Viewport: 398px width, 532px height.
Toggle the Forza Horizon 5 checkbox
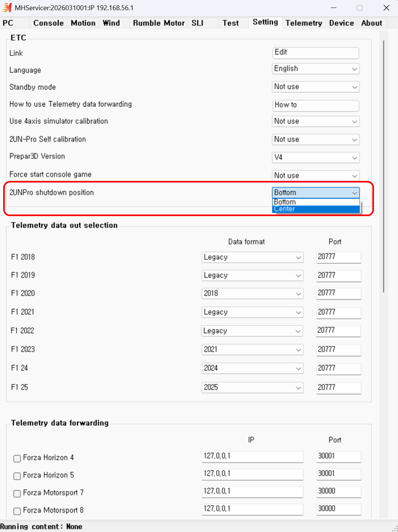[17, 476]
